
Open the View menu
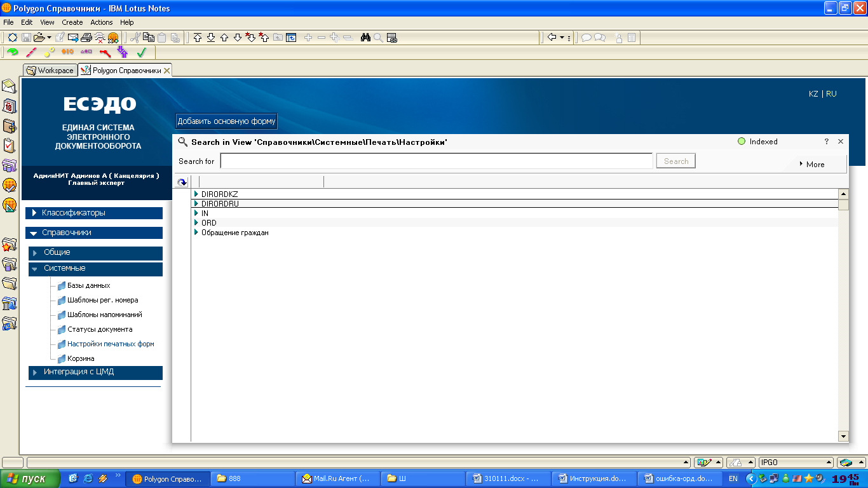tap(47, 22)
